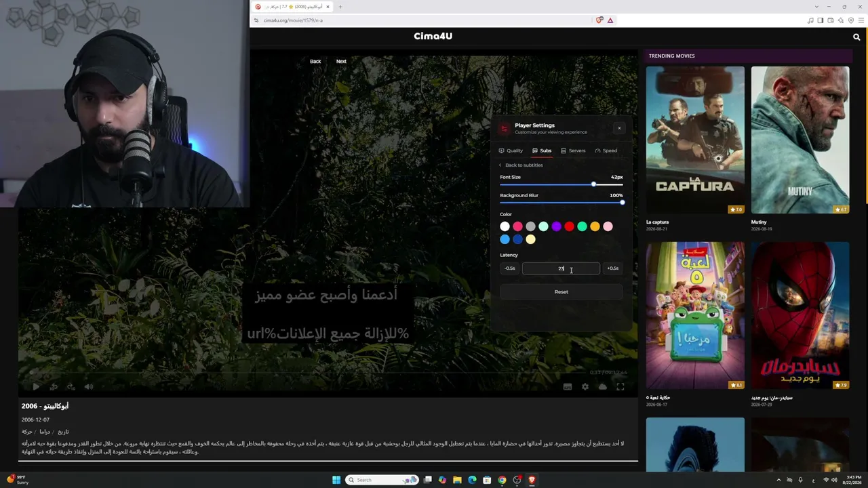This screenshot has height=488, width=868.
Task: Close the Player Settings panel
Action: pyautogui.click(x=619, y=128)
